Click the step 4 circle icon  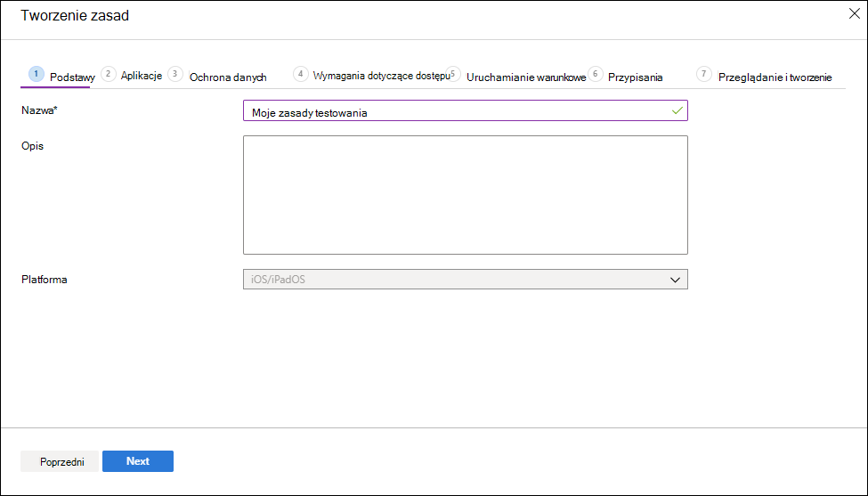[x=301, y=74]
